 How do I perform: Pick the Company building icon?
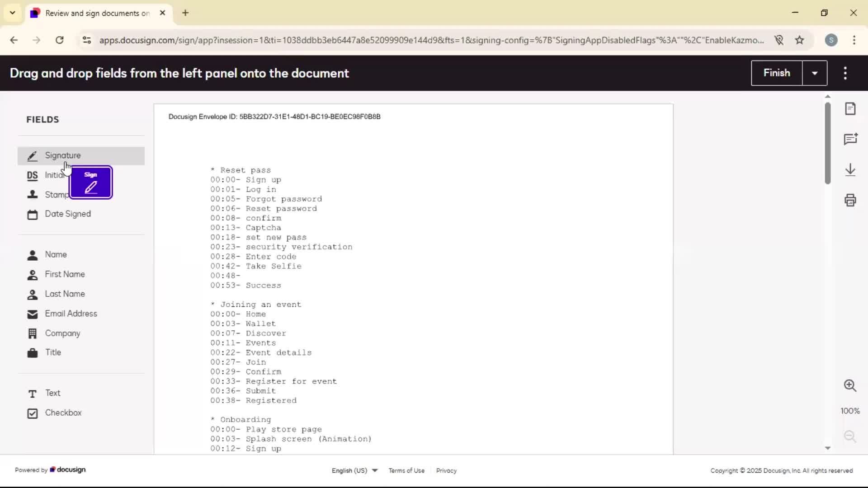click(32, 333)
